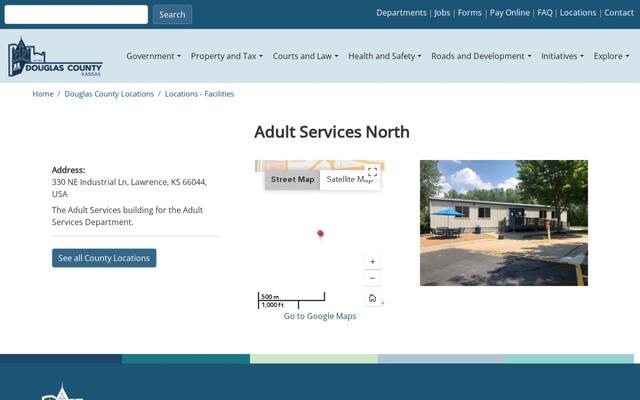Toggle fullscreen view on the map
The height and width of the screenshot is (400, 640).
372,172
